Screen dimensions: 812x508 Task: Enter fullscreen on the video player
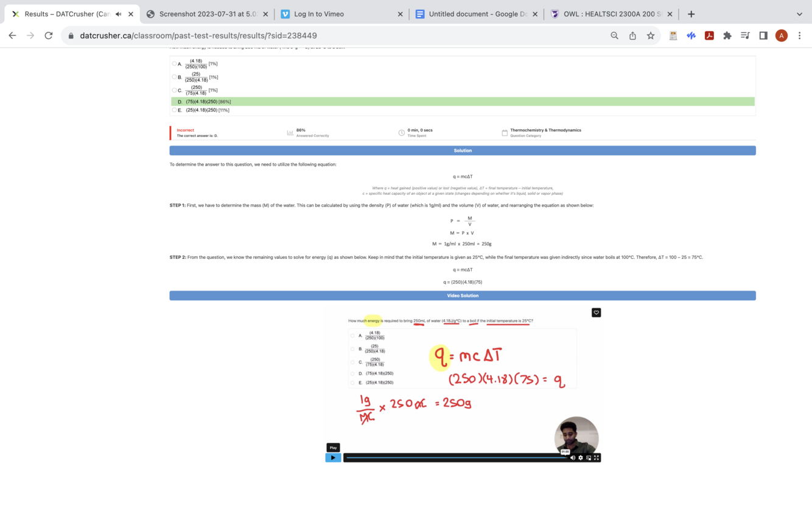[x=597, y=457]
